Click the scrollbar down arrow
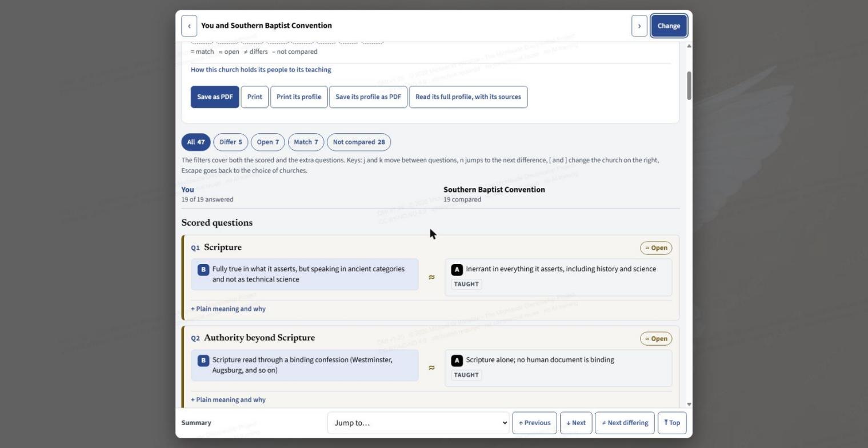This screenshot has height=448, width=868. point(689,404)
